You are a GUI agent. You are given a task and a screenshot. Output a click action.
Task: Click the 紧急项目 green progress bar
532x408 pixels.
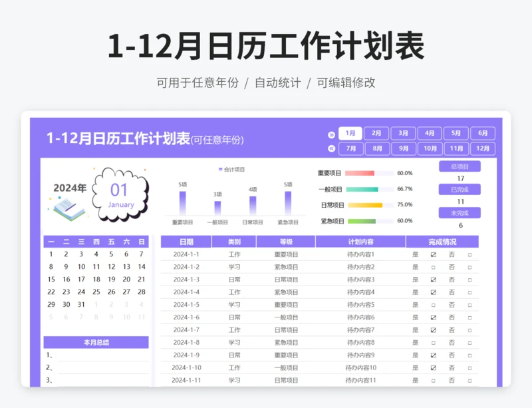click(362, 221)
